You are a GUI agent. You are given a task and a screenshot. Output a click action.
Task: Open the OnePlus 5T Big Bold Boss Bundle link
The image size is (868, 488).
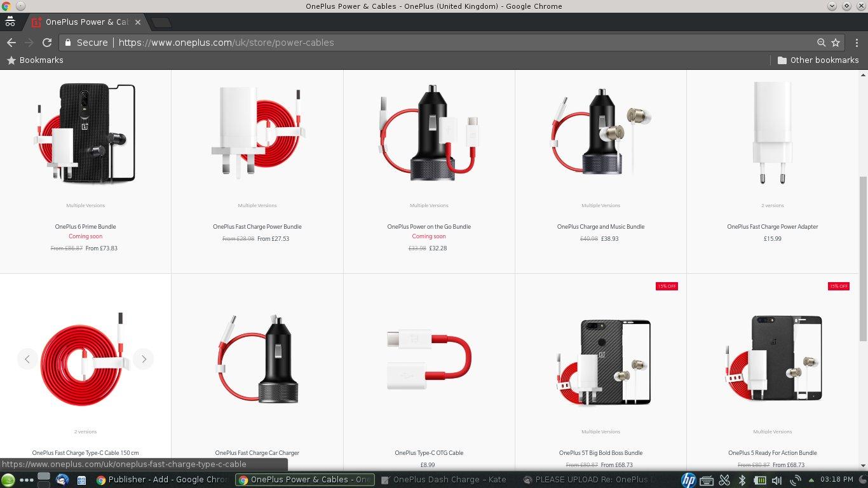[600, 453]
